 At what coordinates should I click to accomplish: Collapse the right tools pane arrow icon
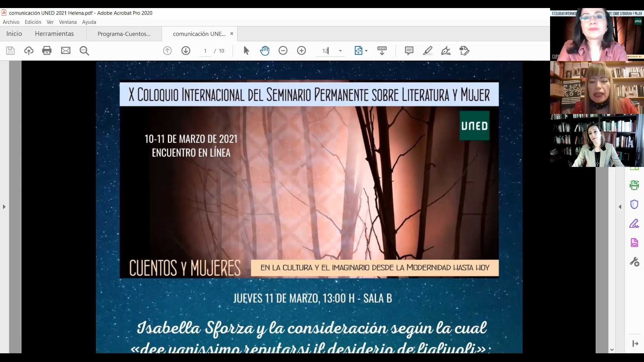click(x=635, y=344)
